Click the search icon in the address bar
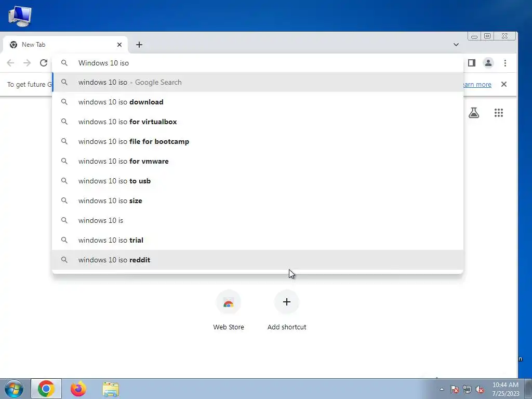The height and width of the screenshot is (399, 532). (x=64, y=63)
